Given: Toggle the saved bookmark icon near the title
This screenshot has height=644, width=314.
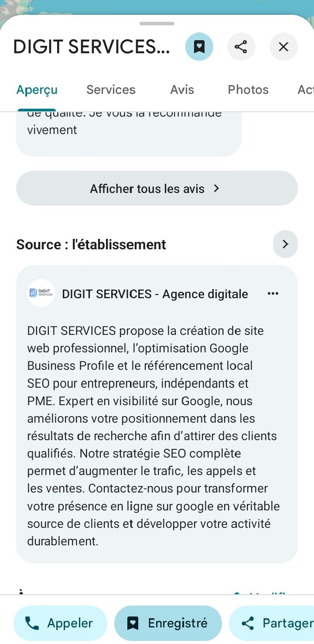Looking at the screenshot, I should point(199,47).
